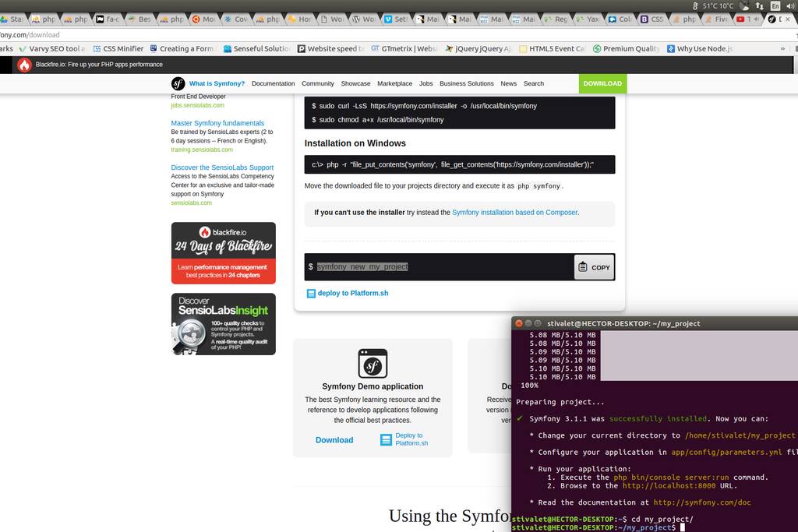
Task: Open the 'Discover the SensioLabs Support' link
Action: pos(222,167)
